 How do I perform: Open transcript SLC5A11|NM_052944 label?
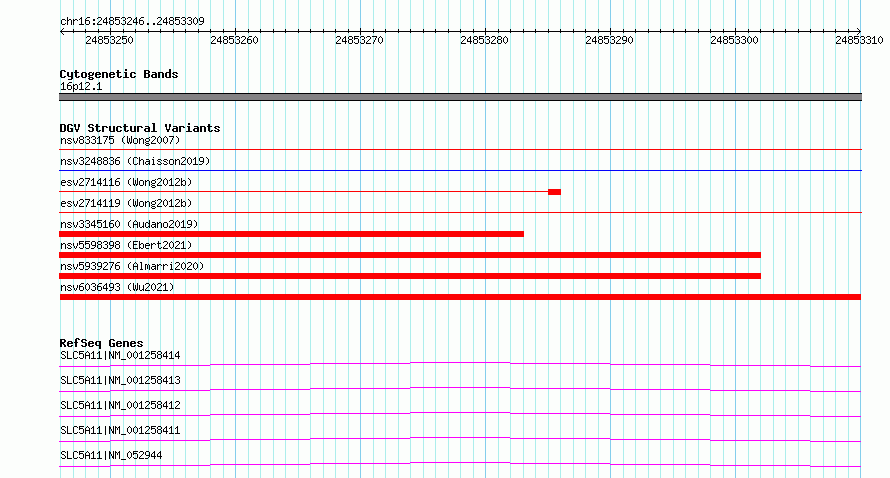[111, 455]
